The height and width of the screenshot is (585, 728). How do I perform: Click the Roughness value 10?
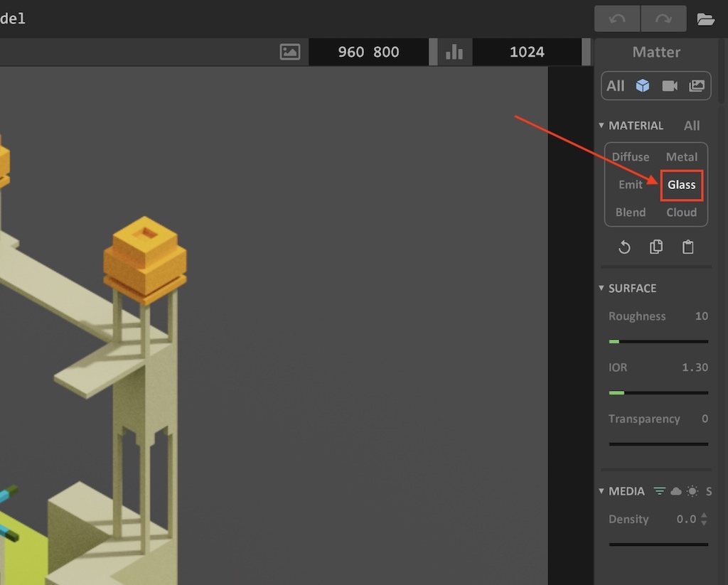pyautogui.click(x=702, y=316)
